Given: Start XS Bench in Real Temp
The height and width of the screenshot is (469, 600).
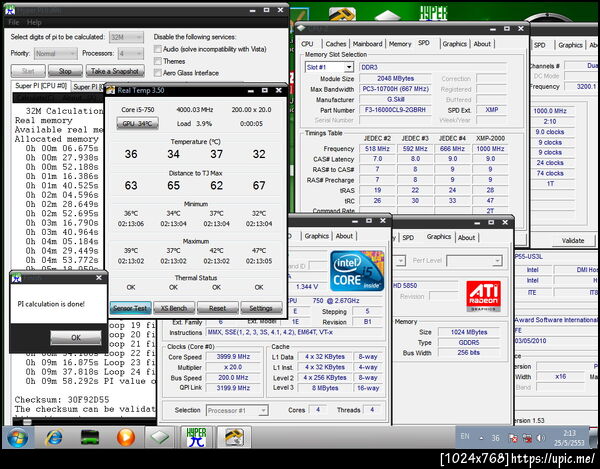Looking at the screenshot, I should (174, 308).
